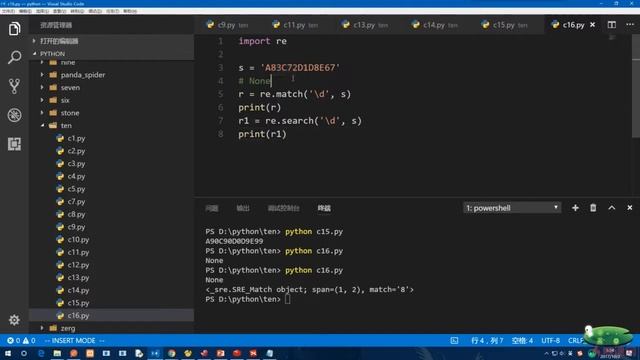Screen dimensions: 640x360
Task: Open the Manage gear menu
Action: click(14, 320)
